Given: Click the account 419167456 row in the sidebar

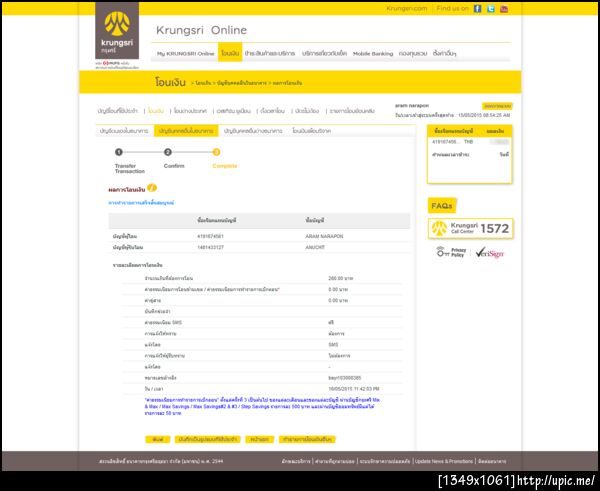Looking at the screenshot, I should (470, 142).
